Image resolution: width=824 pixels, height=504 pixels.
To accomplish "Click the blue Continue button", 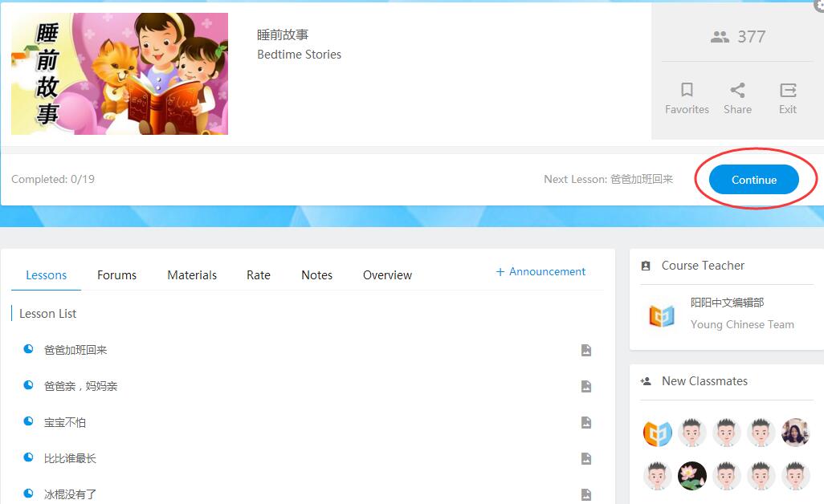I will [x=753, y=180].
